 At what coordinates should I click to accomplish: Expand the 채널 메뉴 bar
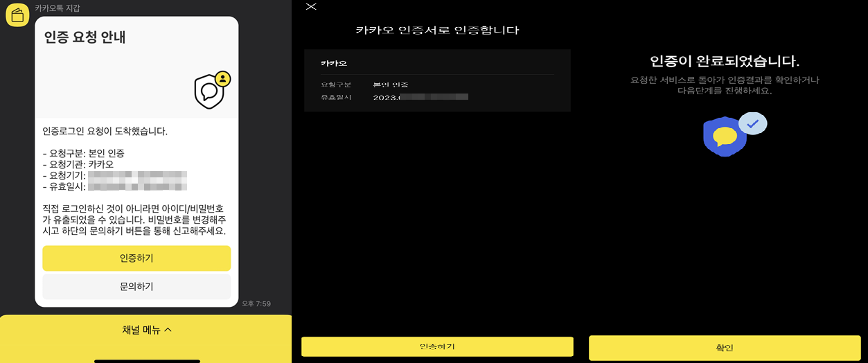pyautogui.click(x=146, y=330)
